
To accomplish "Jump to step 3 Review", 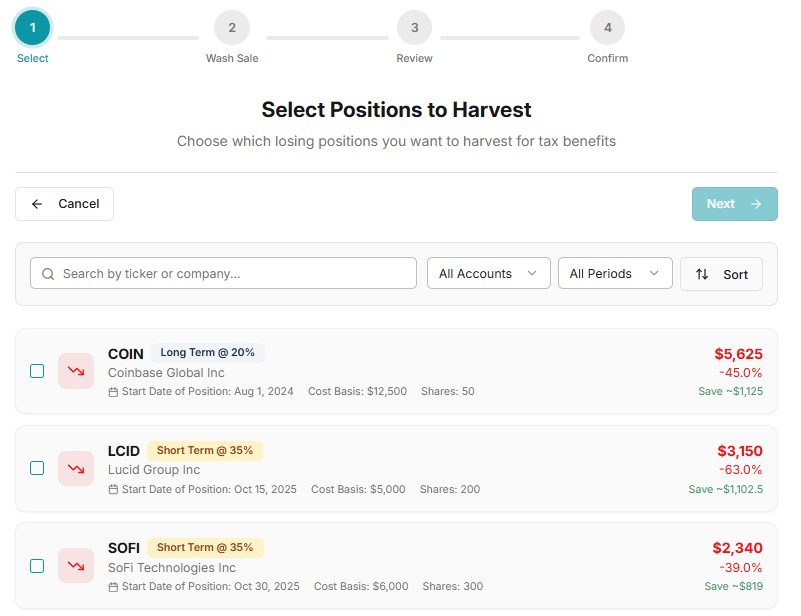I will point(414,28).
